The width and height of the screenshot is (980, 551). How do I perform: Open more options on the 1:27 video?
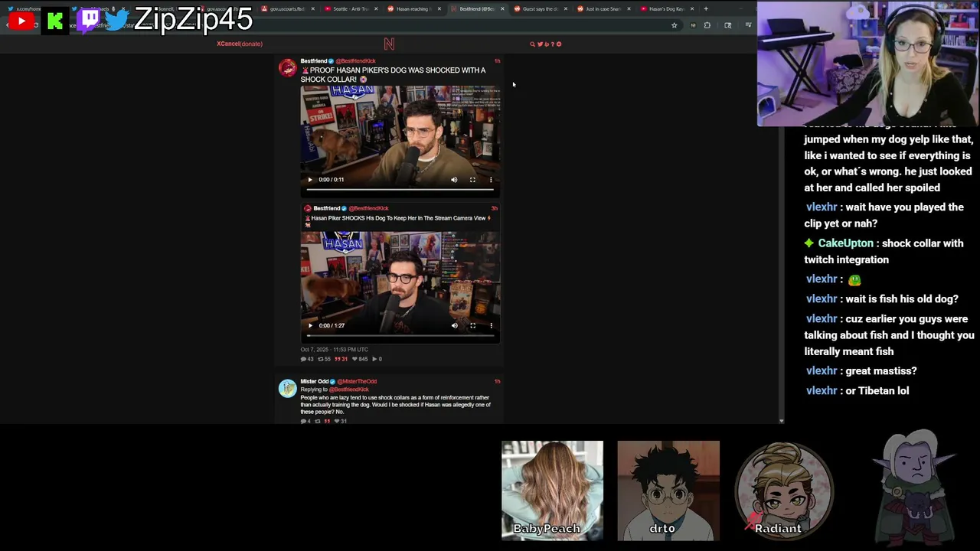point(491,326)
